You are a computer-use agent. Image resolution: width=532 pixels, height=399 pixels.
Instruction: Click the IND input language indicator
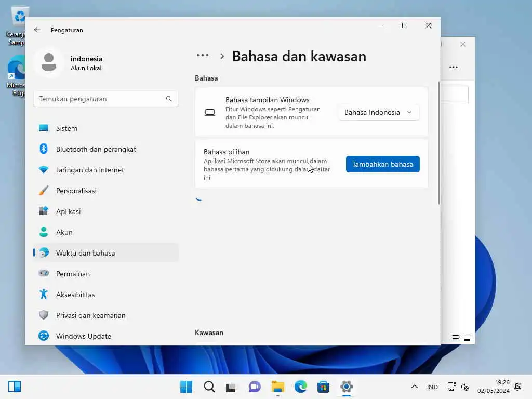click(x=432, y=387)
